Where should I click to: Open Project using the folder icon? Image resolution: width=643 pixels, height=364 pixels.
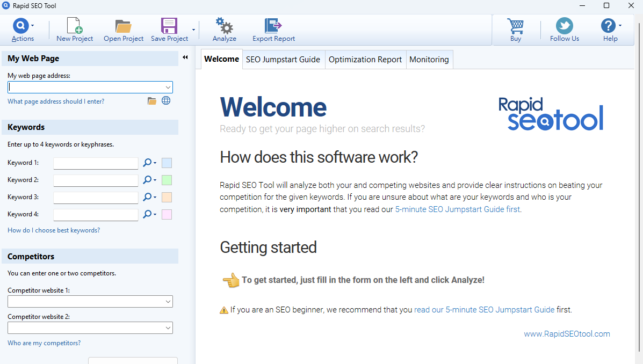pos(124,26)
